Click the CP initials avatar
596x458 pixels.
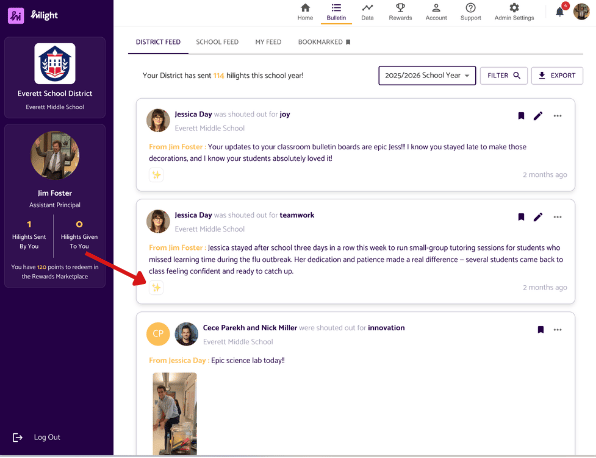point(158,334)
